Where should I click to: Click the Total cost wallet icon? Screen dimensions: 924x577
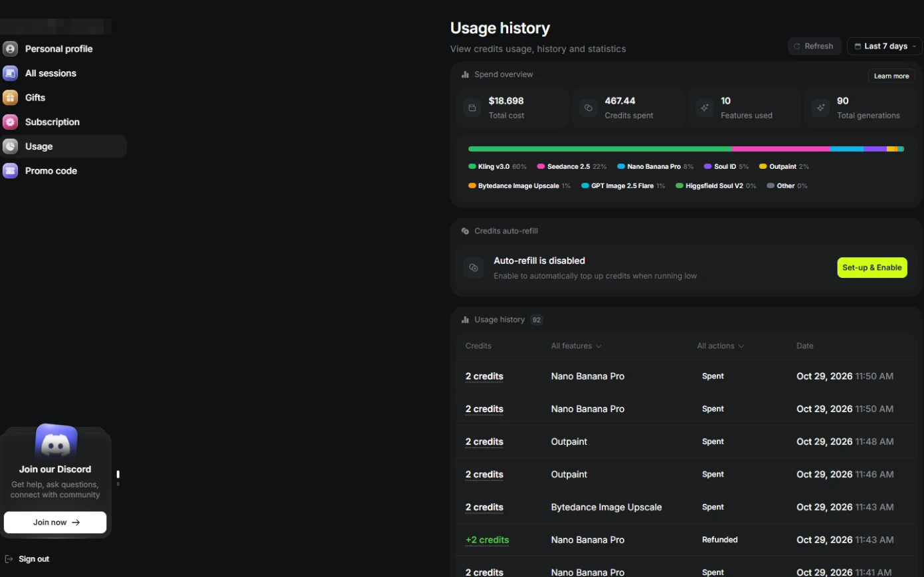pos(472,108)
